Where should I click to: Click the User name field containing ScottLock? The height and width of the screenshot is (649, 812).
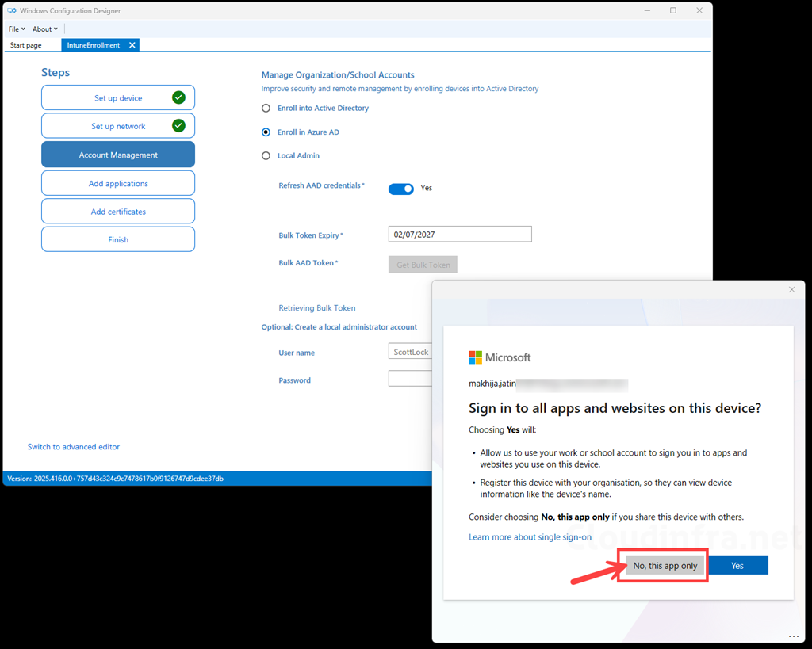[410, 352]
